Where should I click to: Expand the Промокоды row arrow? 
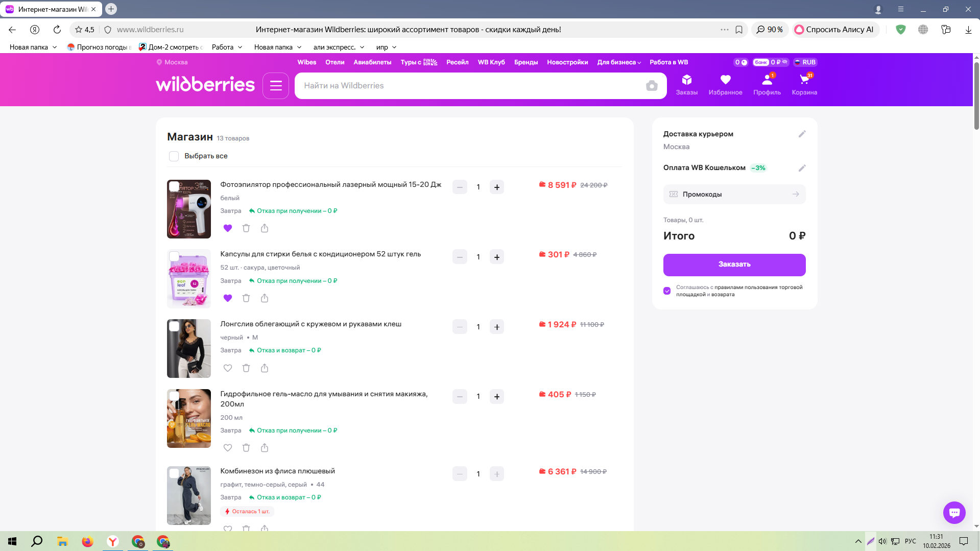(x=795, y=195)
